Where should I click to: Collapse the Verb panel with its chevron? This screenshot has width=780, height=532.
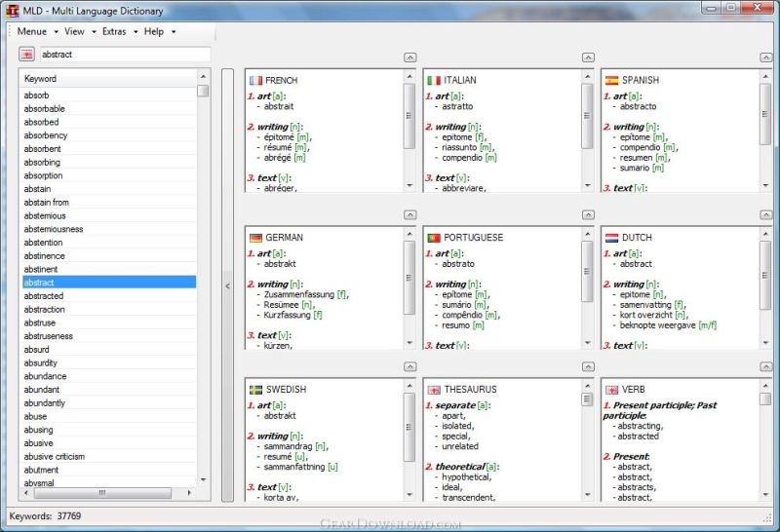tap(766, 366)
